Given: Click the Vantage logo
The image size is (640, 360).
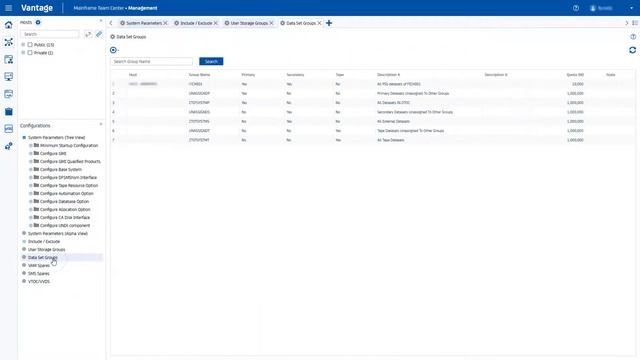Looking at the screenshot, I should pos(37,8).
